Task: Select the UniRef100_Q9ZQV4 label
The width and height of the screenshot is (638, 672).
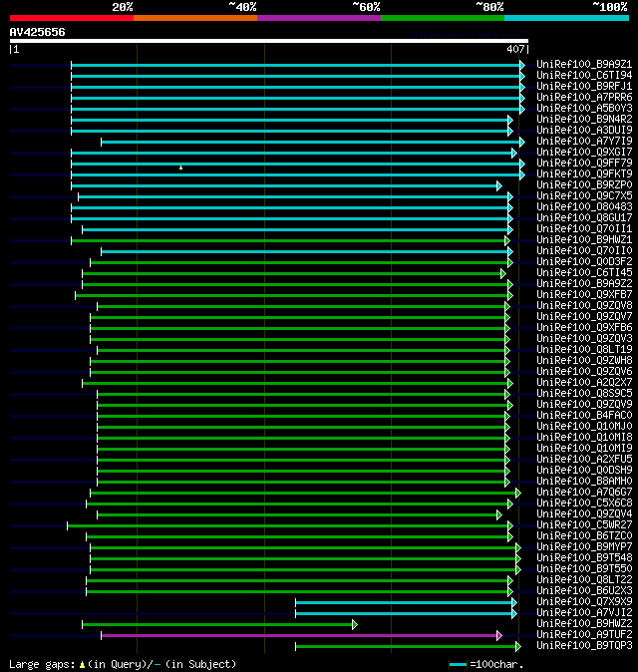Action: tap(584, 513)
